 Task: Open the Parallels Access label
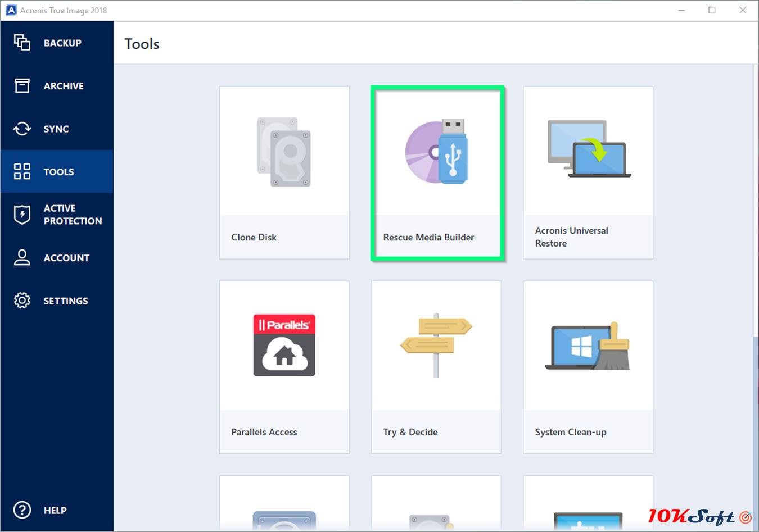click(264, 432)
